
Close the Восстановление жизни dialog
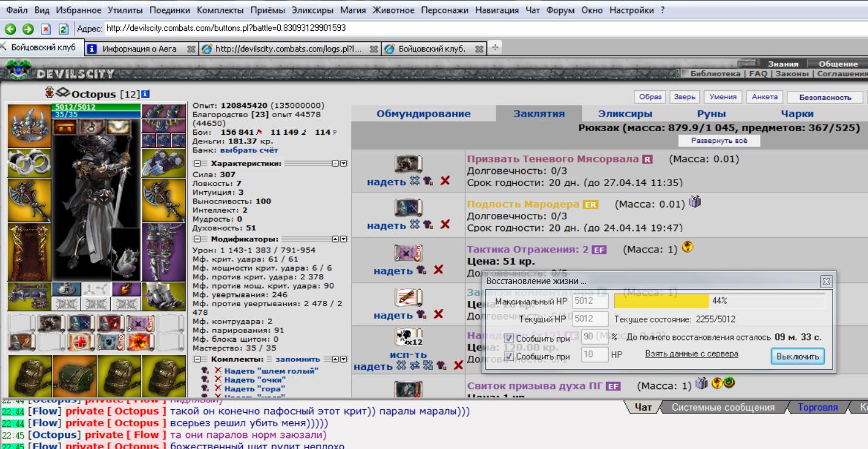(826, 281)
